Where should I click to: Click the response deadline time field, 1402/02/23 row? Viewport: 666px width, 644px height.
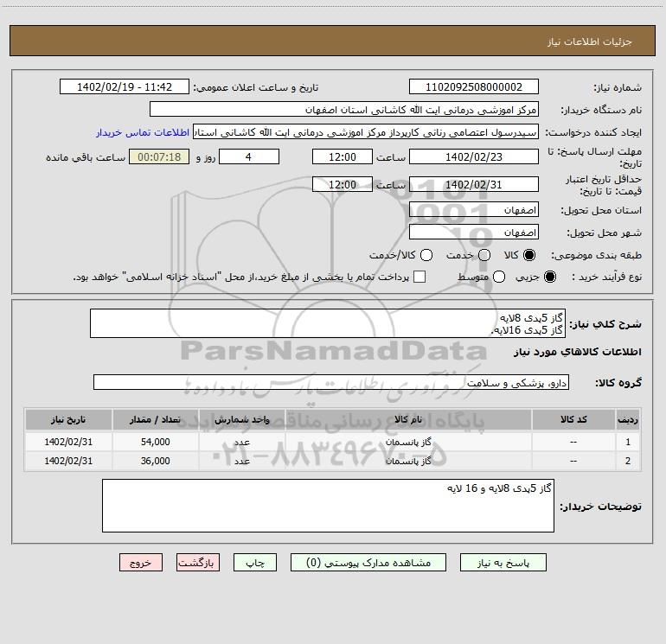coord(343,156)
